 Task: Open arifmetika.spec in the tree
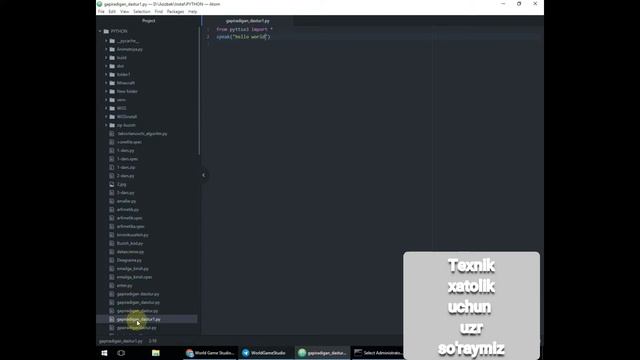pos(131,227)
